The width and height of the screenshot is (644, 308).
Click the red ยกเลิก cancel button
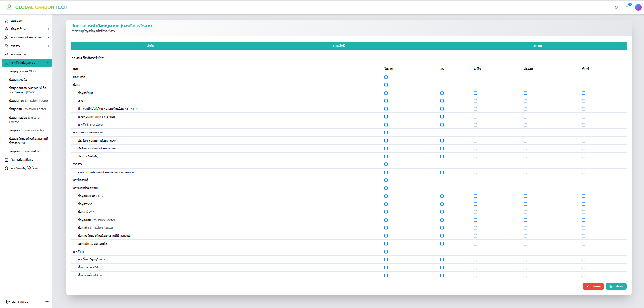(593, 286)
